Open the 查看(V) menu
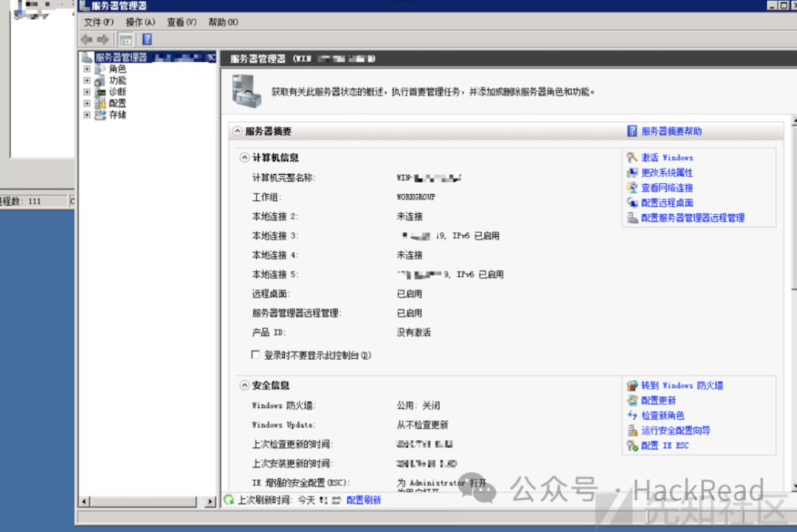 (182, 22)
